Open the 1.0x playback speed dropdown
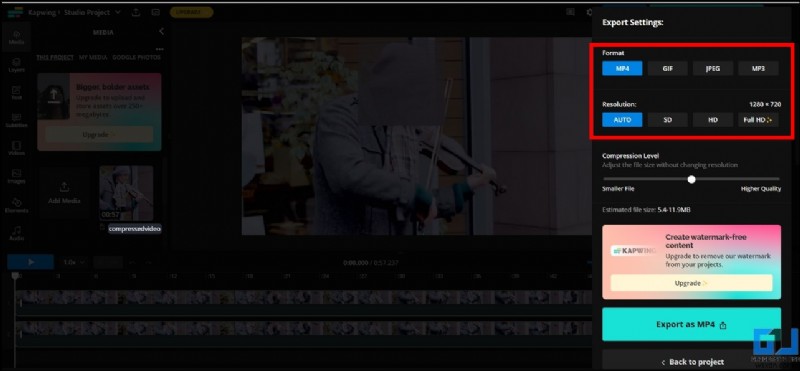800x371 pixels. pos(74,262)
